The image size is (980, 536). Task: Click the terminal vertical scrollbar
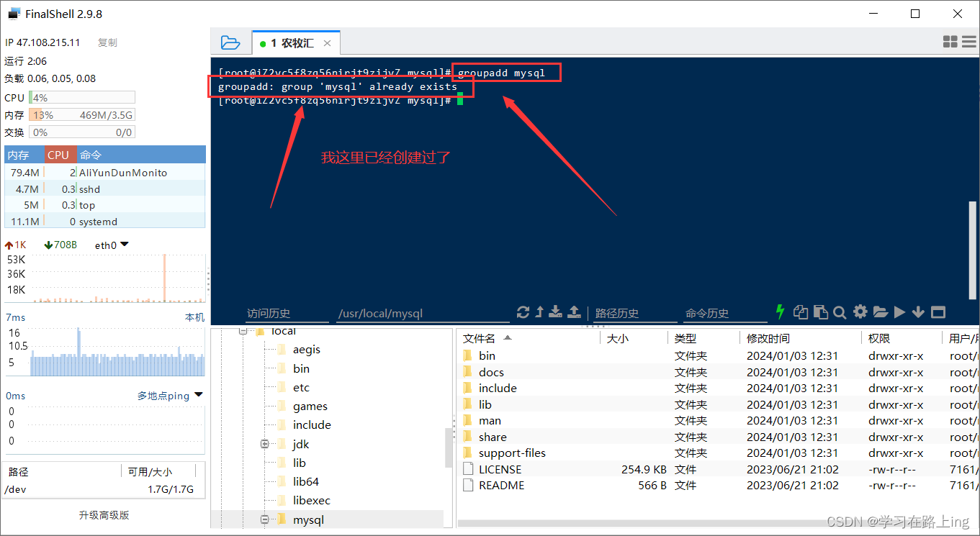(x=973, y=250)
